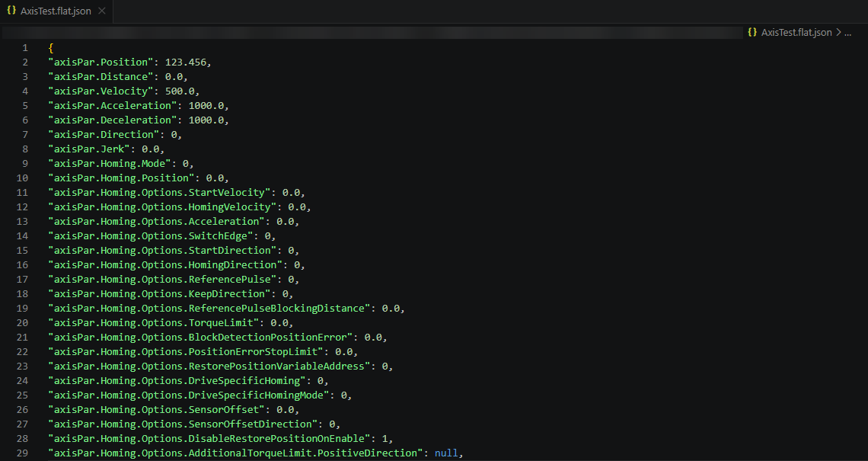Click line number 15 in the gutter
This screenshot has width=868, height=461.
click(x=22, y=251)
